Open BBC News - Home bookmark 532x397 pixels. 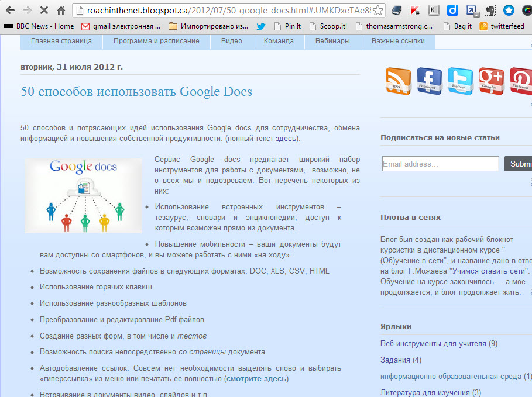pyautogui.click(x=39, y=26)
